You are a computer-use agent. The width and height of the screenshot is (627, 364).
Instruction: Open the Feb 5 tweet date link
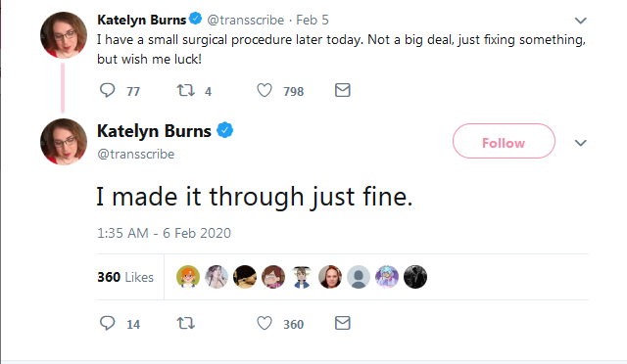(313, 20)
